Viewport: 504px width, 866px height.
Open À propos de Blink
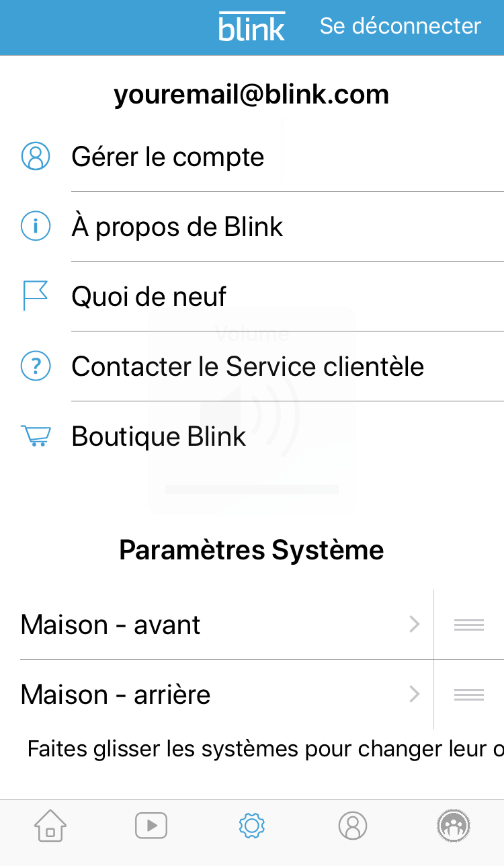177,227
